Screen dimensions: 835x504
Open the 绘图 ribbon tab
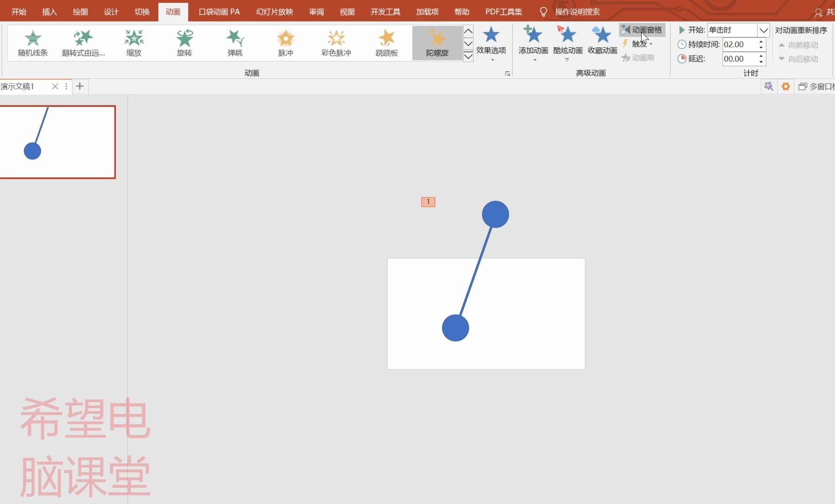80,12
